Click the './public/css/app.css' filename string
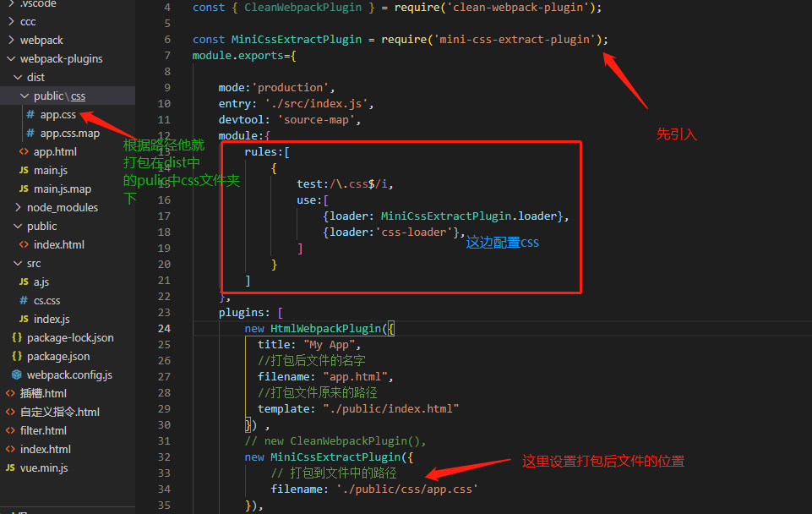 point(407,489)
